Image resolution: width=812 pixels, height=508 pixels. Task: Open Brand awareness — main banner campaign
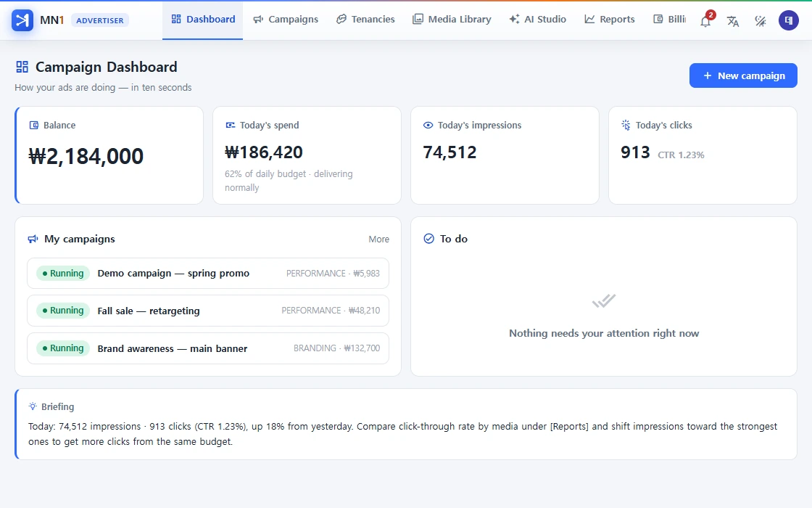pyautogui.click(x=208, y=348)
